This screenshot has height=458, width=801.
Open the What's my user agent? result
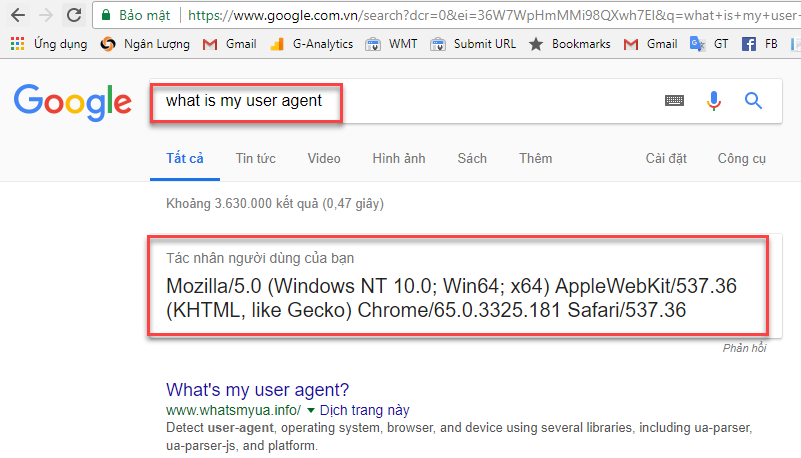(257, 390)
